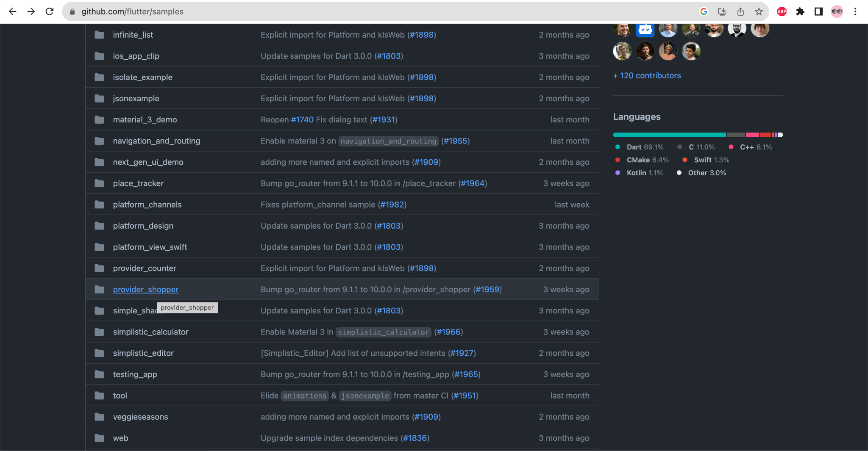
Task: Select Swift 1.3% language entry
Action: (706, 160)
